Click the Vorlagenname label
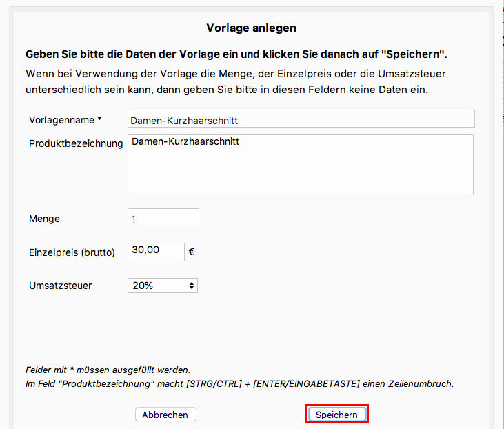504x429 pixels. click(65, 120)
